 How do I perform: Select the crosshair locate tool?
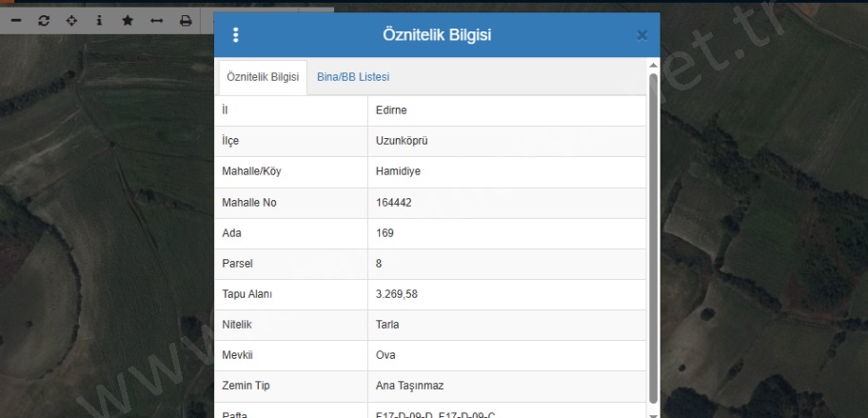(x=71, y=20)
